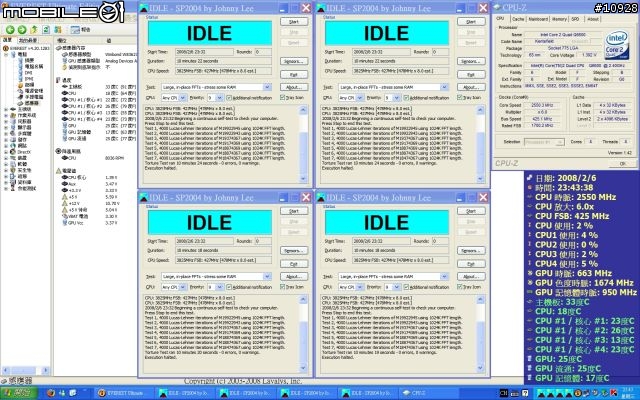Expand DirectX node in EVEREST tree
The image size is (640, 400).
pos(6,152)
